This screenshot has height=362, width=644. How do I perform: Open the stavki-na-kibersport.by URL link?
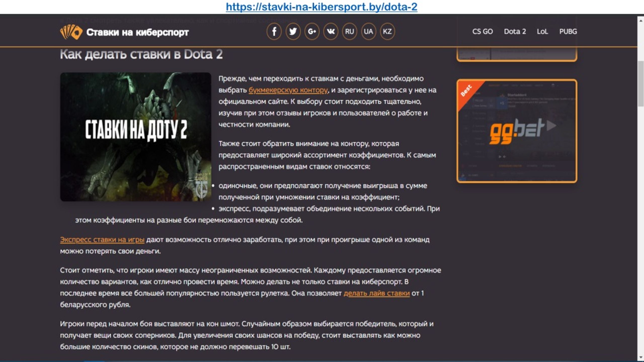tap(321, 7)
